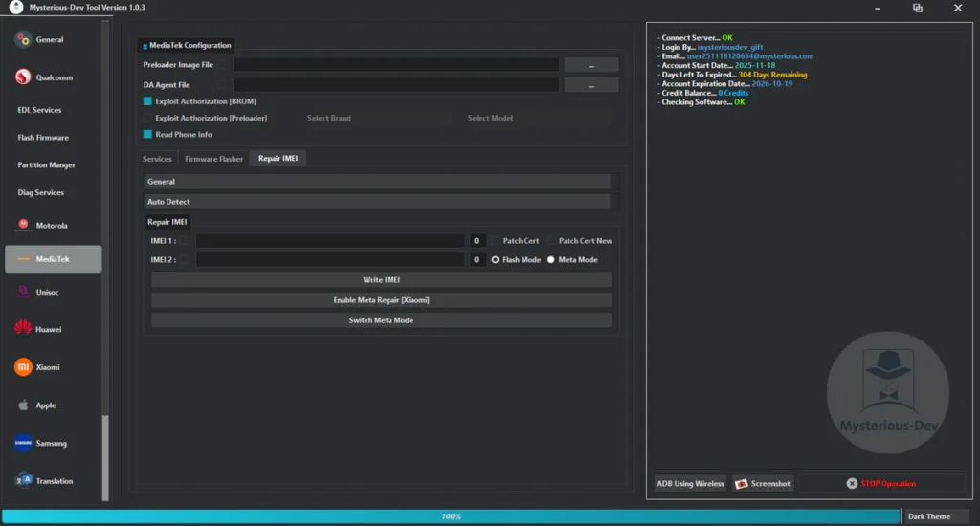Click the Samsung icon in sidebar
Screen dimensions: 980x526
pyautogui.click(x=23, y=443)
